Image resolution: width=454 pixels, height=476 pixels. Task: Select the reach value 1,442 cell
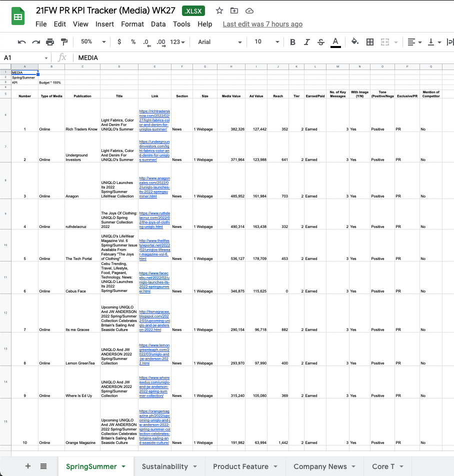[278, 422]
